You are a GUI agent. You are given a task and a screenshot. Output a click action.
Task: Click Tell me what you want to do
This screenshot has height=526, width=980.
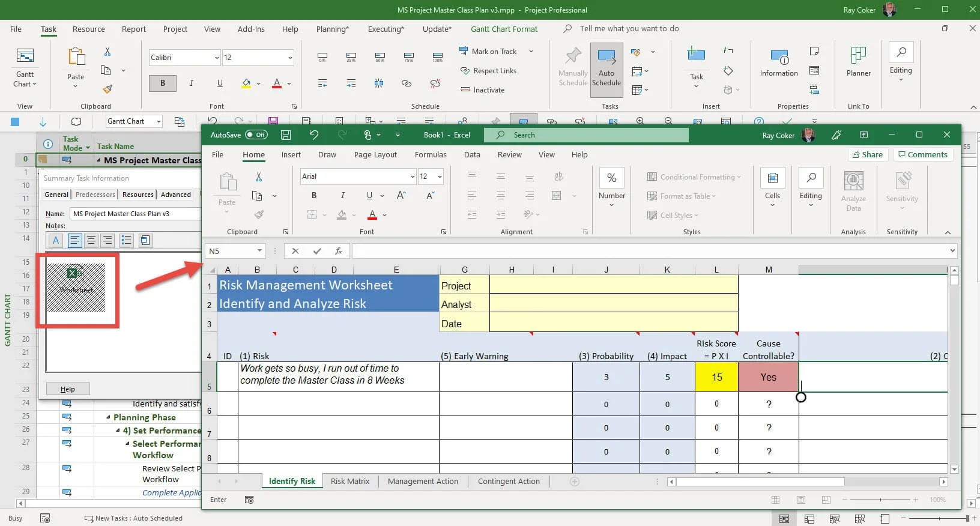pyautogui.click(x=629, y=28)
